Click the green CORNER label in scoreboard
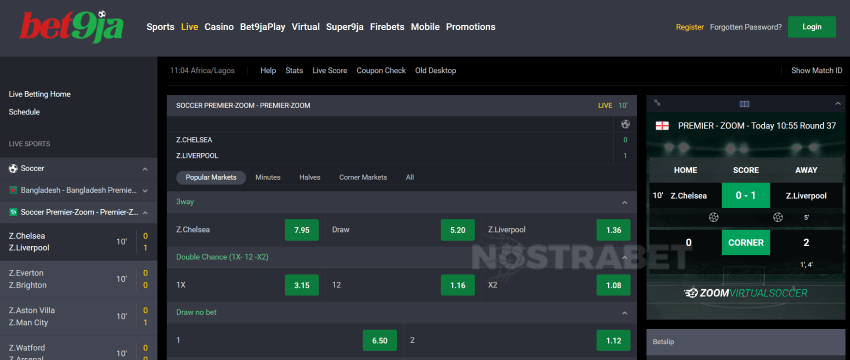 click(x=746, y=242)
